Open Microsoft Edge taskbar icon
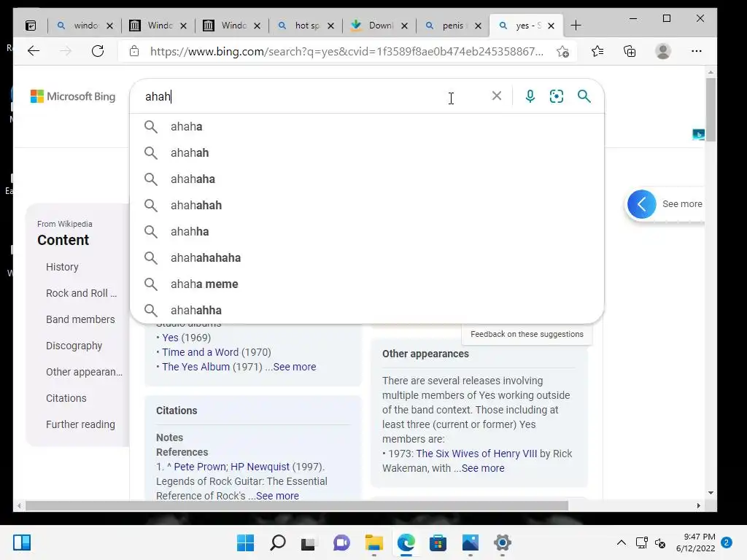The image size is (747, 560). [x=406, y=542]
